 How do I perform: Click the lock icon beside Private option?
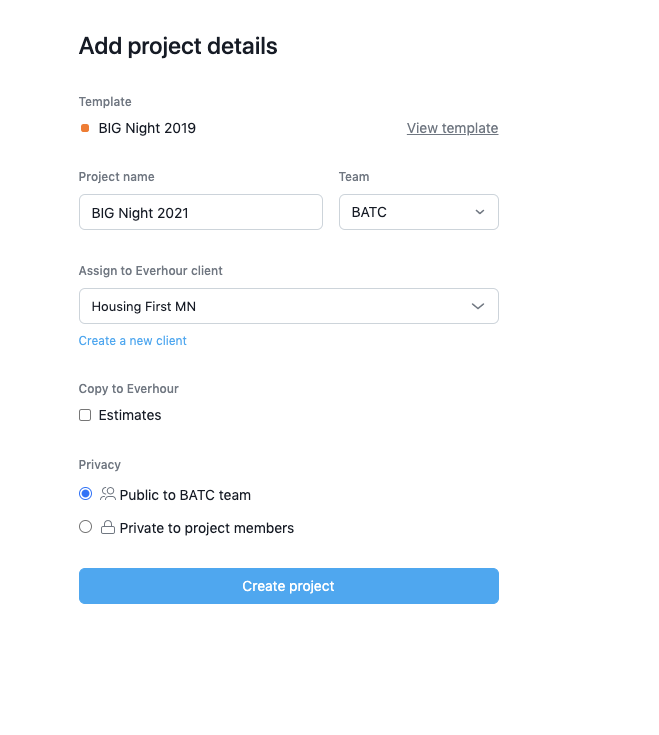tap(108, 527)
